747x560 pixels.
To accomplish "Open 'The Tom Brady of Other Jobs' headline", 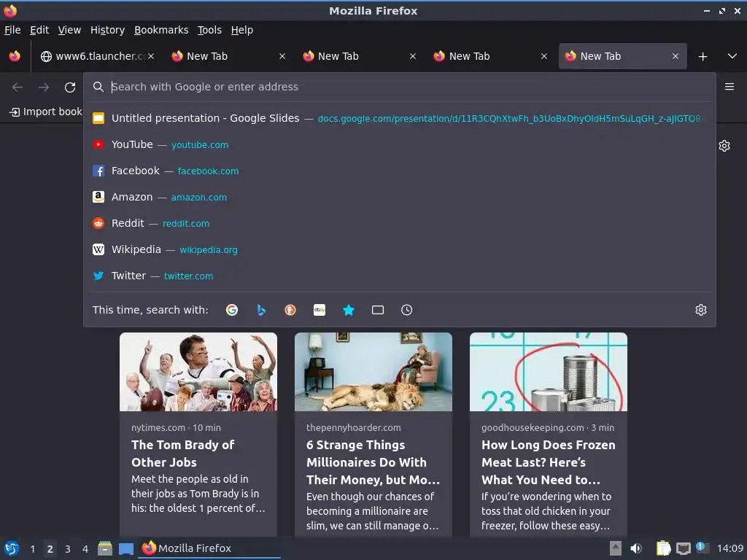I will [183, 454].
